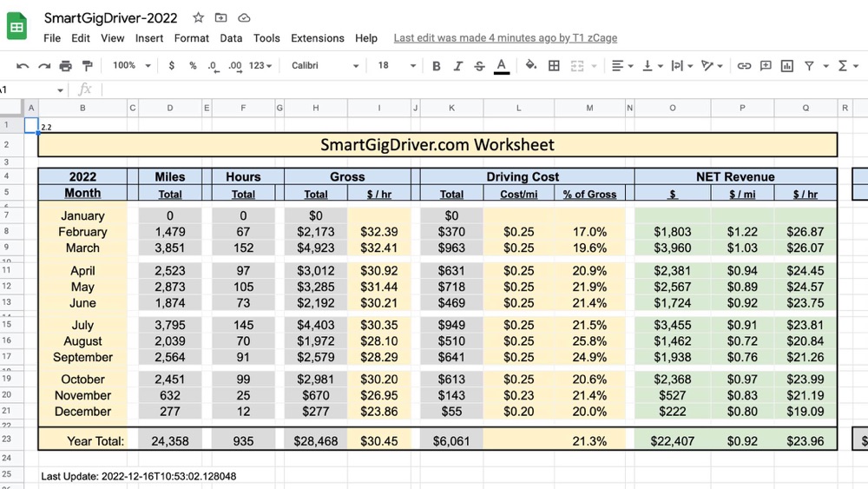The image size is (868, 489).
Task: Open text rotation dropdown
Action: tap(712, 66)
